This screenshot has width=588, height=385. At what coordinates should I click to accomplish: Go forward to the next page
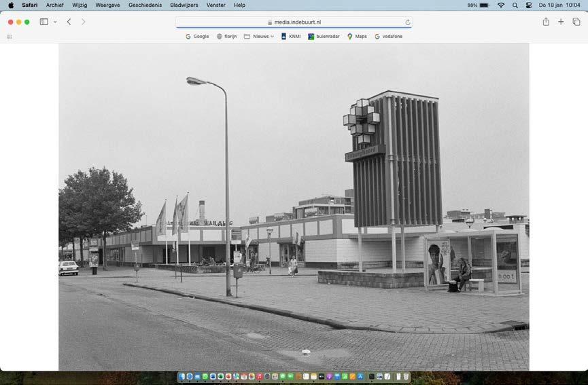tap(83, 22)
